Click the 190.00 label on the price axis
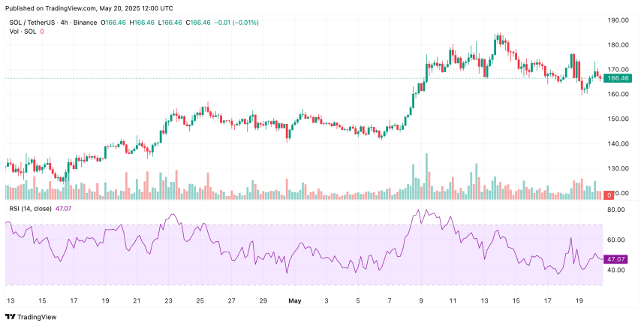 [617, 20]
